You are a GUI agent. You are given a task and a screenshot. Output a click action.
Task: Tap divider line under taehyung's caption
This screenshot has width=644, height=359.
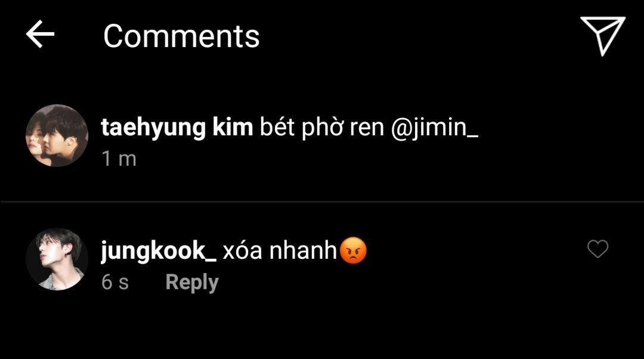pyautogui.click(x=322, y=202)
